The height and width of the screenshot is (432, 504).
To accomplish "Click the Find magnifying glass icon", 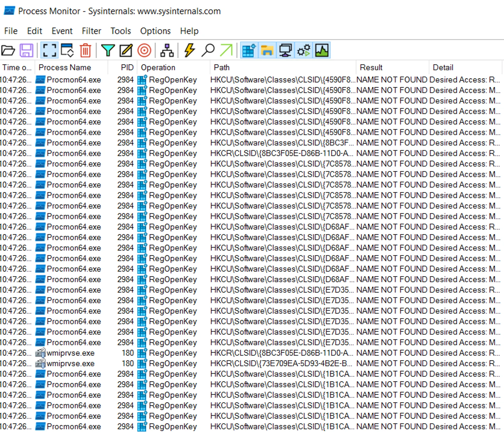I will click(208, 50).
